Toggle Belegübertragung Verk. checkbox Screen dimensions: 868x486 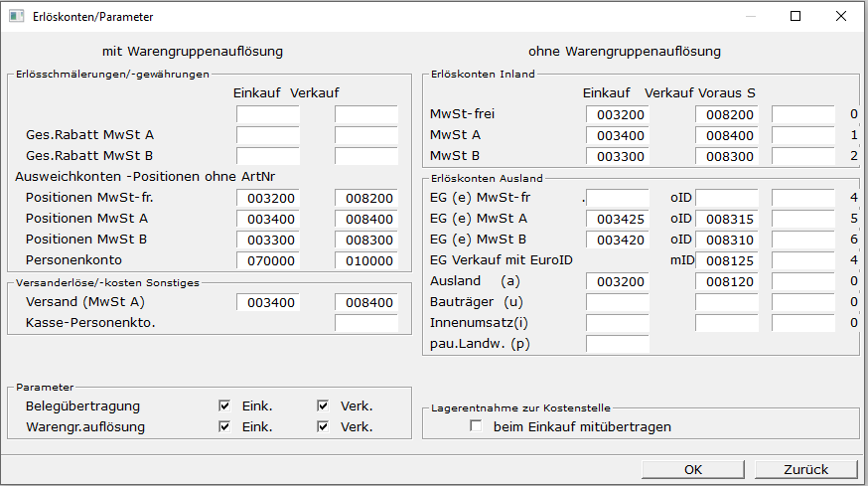pyautogui.click(x=323, y=405)
